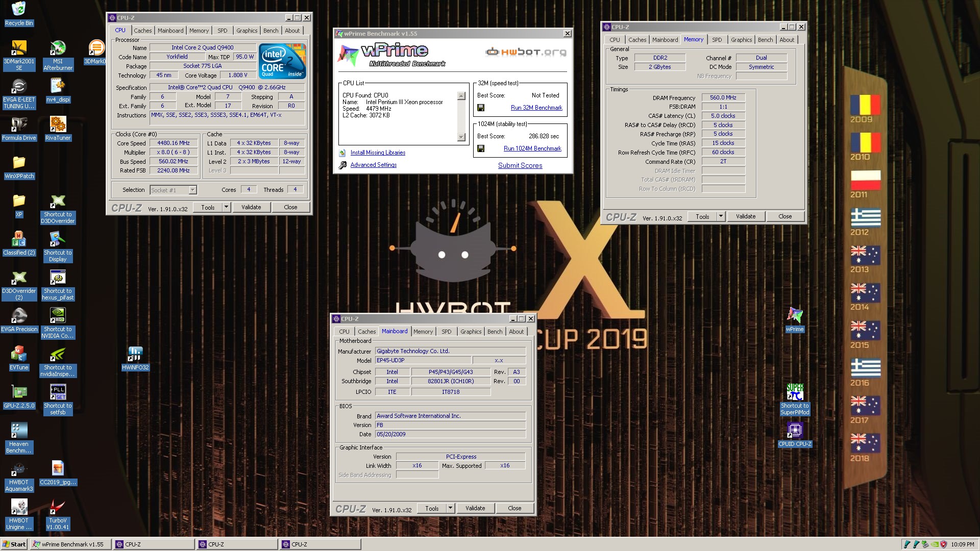Launch HWiNFO32 desktop icon
The width and height of the screenshot is (980, 551).
click(135, 358)
